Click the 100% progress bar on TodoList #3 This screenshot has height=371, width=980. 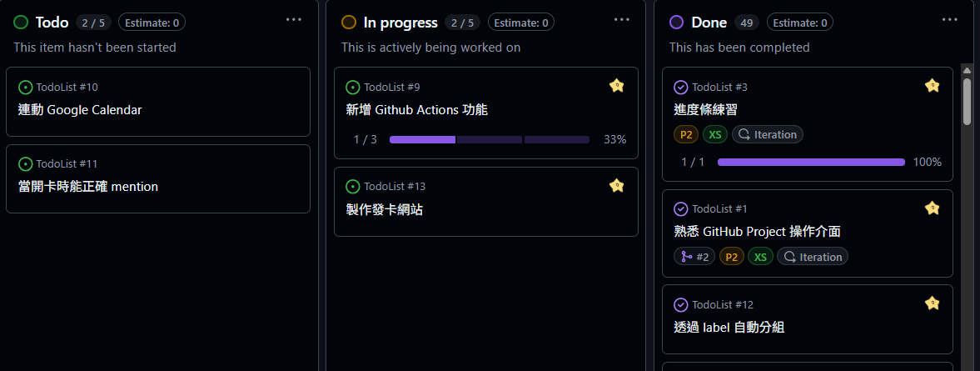[x=811, y=162]
